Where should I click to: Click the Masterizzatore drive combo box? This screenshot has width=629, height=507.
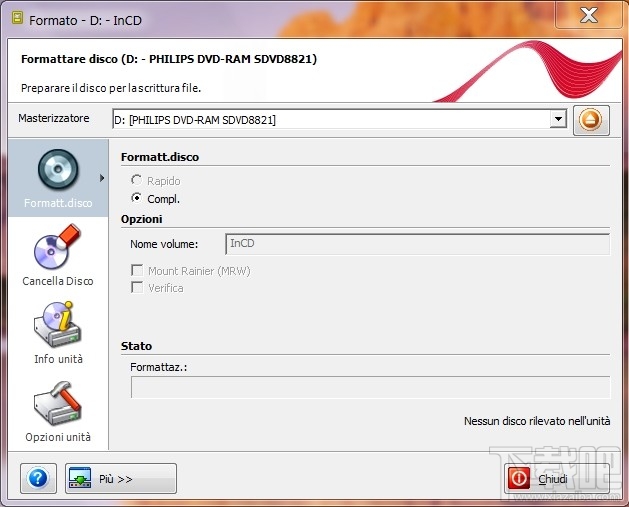[x=339, y=119]
